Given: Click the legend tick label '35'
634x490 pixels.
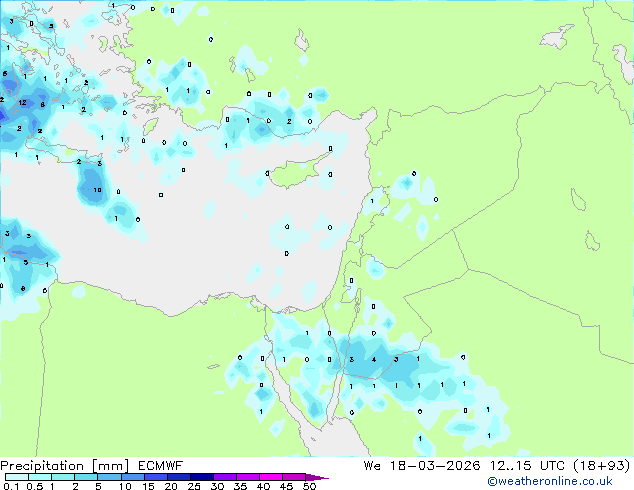Looking at the screenshot, I should click(240, 486).
